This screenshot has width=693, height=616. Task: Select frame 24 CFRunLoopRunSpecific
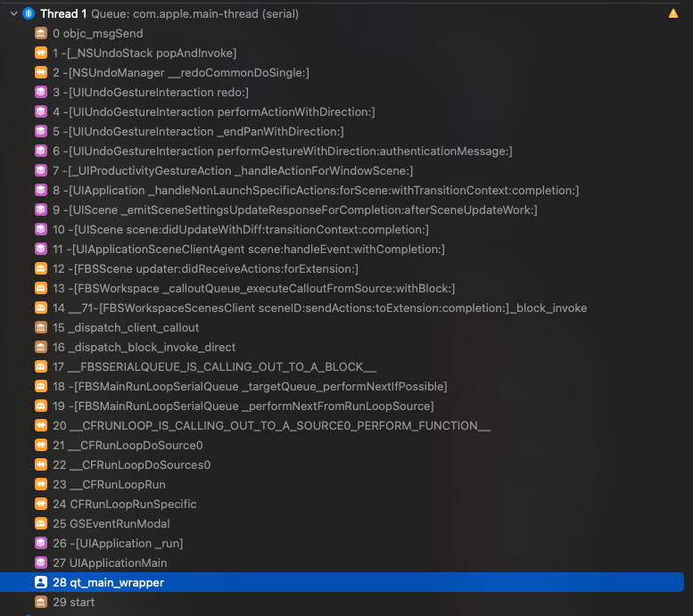pyautogui.click(x=125, y=505)
